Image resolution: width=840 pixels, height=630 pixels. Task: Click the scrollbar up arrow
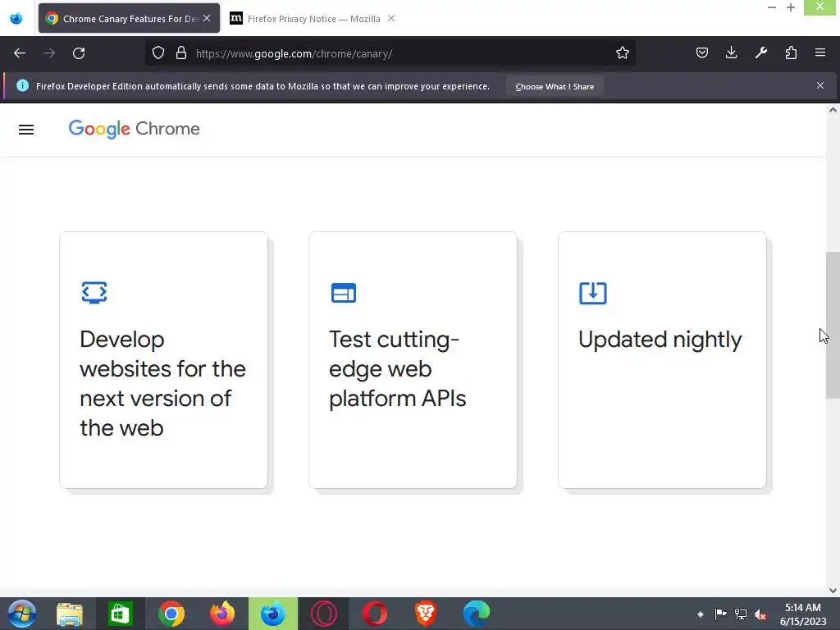tap(833, 111)
